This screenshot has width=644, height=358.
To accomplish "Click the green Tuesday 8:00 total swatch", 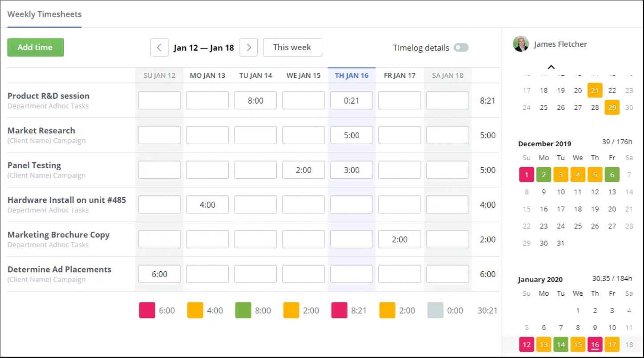I will click(x=243, y=310).
